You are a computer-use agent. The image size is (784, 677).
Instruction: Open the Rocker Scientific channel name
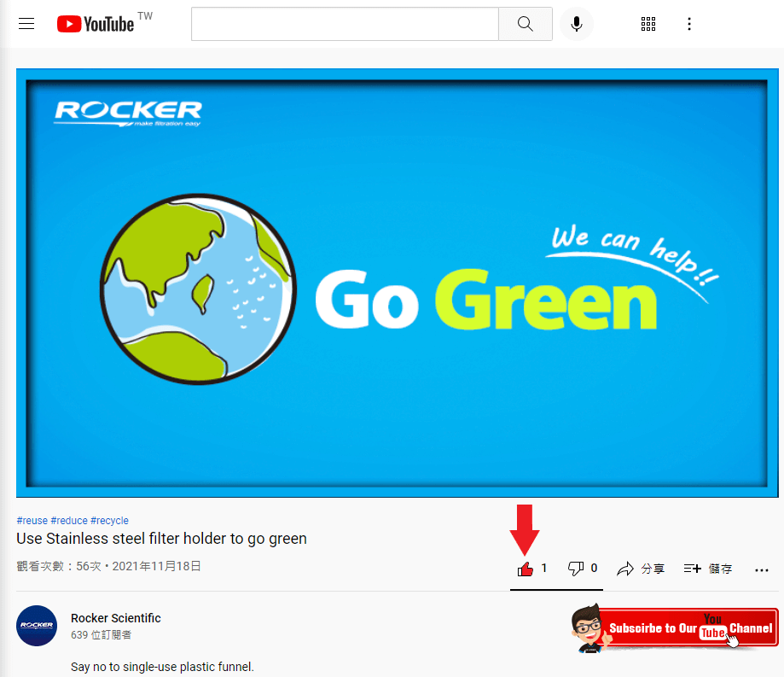[x=116, y=618]
